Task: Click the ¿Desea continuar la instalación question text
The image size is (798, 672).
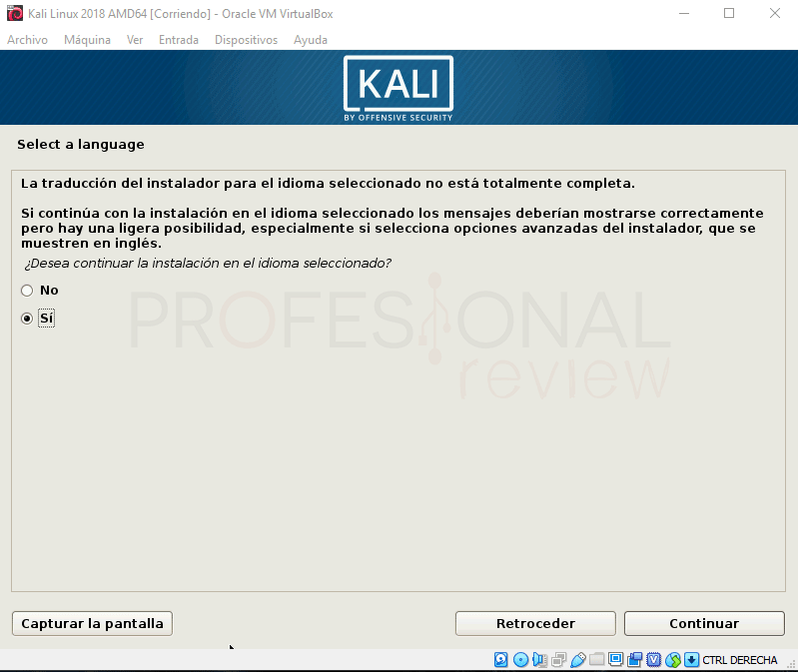Action: coord(208,263)
